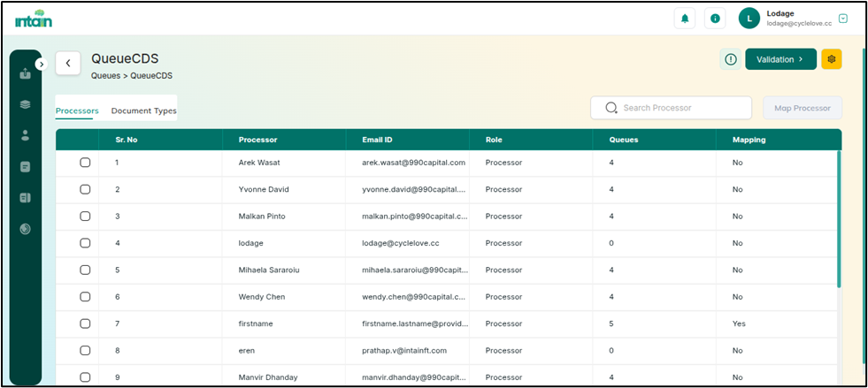
Task: Click the Intain logo
Action: [34, 17]
